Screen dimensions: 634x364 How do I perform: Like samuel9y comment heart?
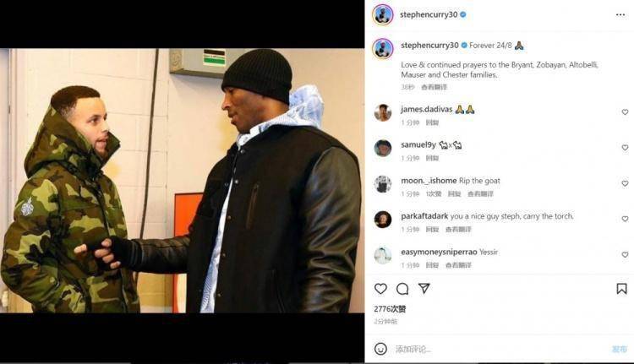[625, 148]
